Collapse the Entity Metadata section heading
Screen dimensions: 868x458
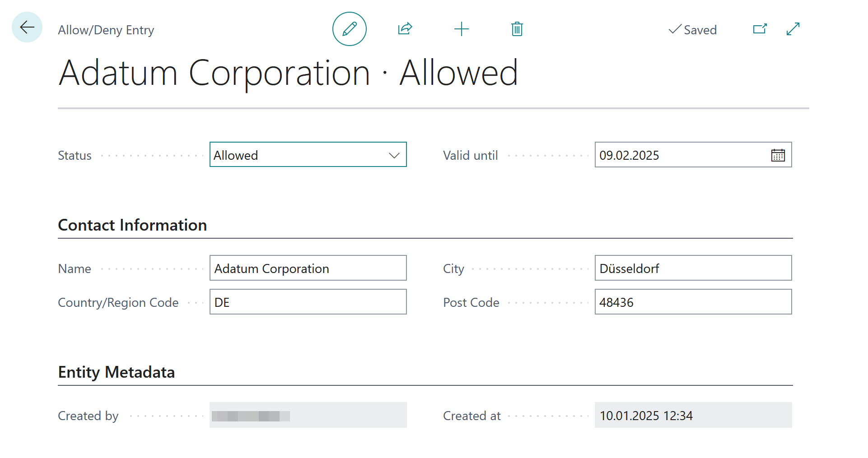[117, 372]
